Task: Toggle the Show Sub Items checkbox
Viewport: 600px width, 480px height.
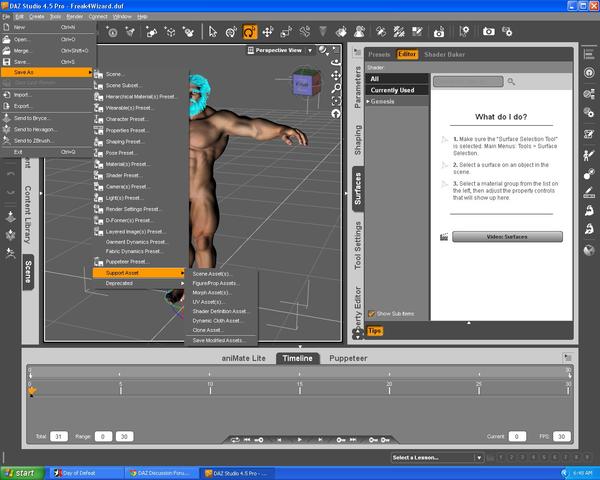Action: [x=371, y=314]
